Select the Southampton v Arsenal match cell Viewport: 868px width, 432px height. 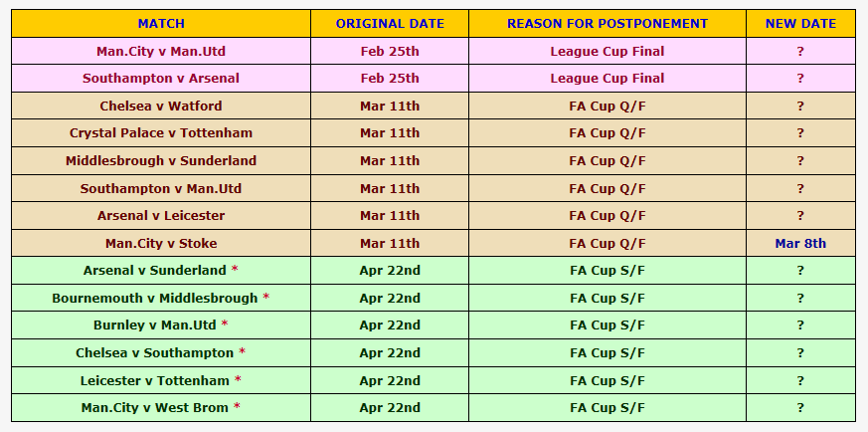click(160, 79)
